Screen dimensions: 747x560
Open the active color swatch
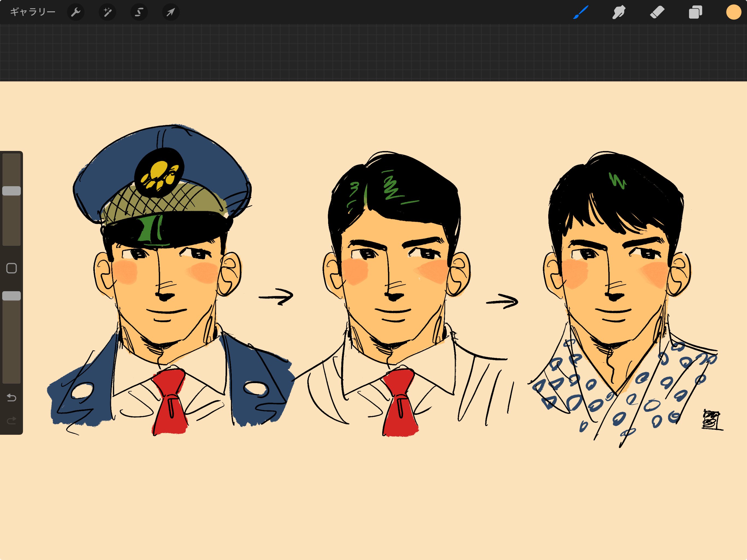coord(734,13)
